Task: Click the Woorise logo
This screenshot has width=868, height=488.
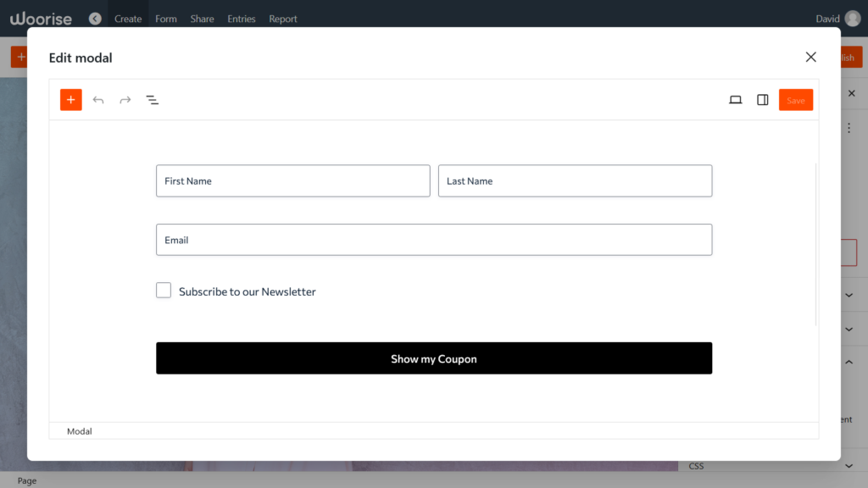Action: click(x=41, y=18)
